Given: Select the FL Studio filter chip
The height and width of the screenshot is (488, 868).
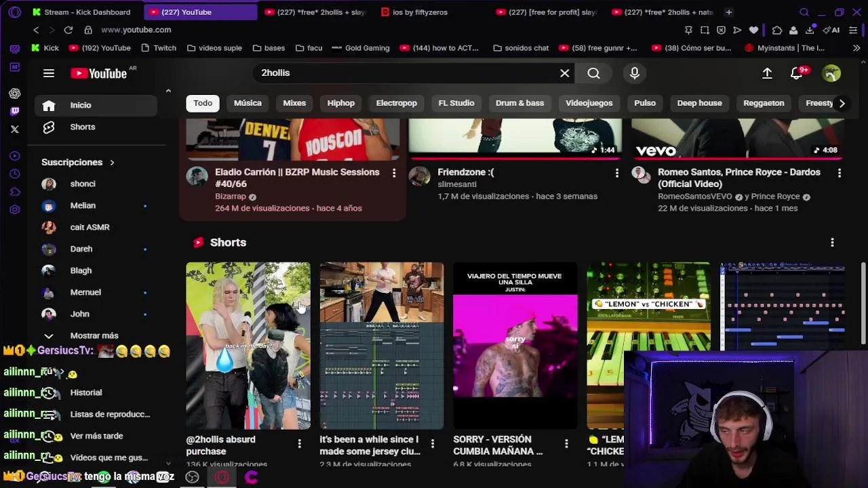Looking at the screenshot, I should click(x=456, y=103).
